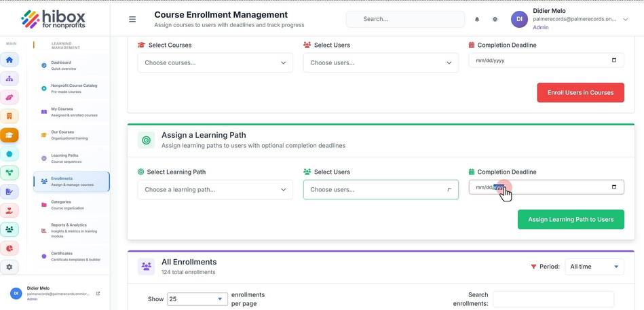Click Enroll Users in Courses button

[x=580, y=93]
